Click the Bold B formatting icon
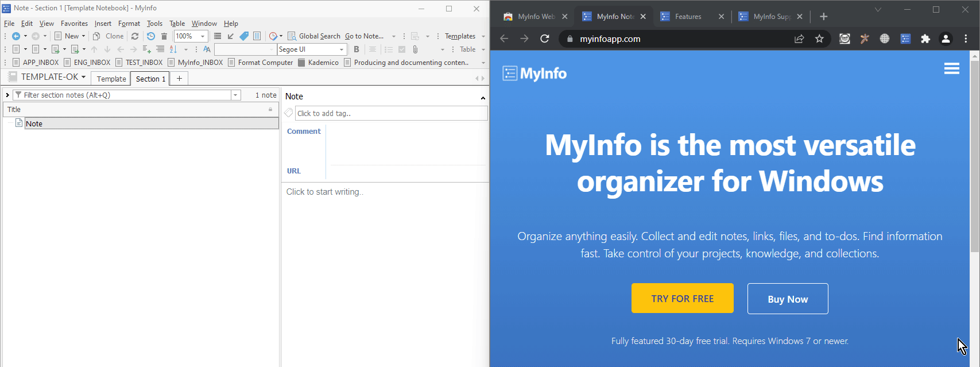This screenshot has height=367, width=980. (357, 49)
